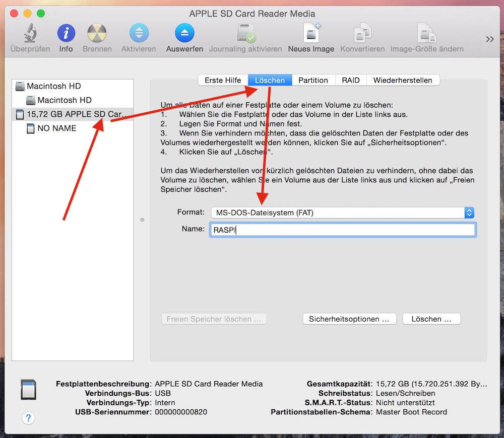
Task: Show more toolbar items via double chevron
Action: pos(489,39)
